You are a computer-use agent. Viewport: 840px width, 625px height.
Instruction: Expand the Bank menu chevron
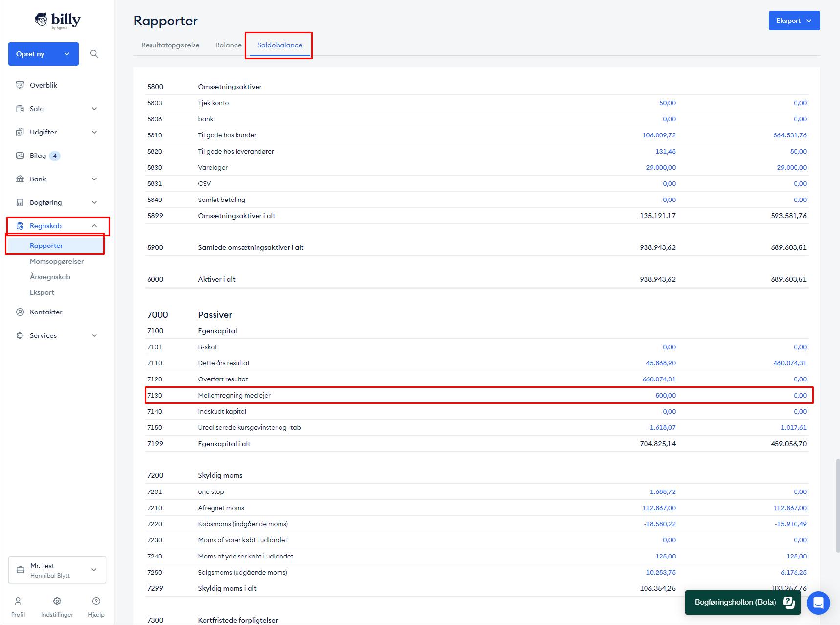click(x=94, y=179)
